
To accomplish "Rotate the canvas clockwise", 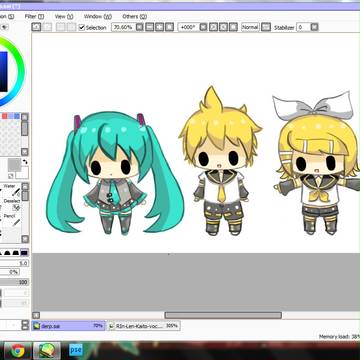I will (x=223, y=27).
